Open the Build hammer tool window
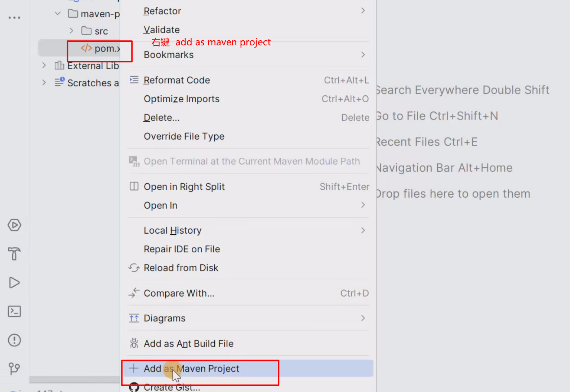 (x=14, y=254)
